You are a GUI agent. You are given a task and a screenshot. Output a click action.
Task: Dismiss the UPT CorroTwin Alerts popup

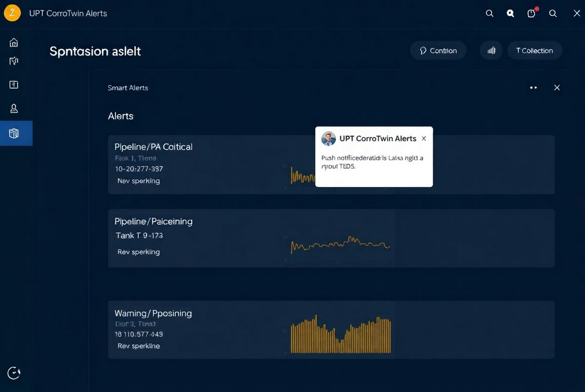tap(423, 138)
